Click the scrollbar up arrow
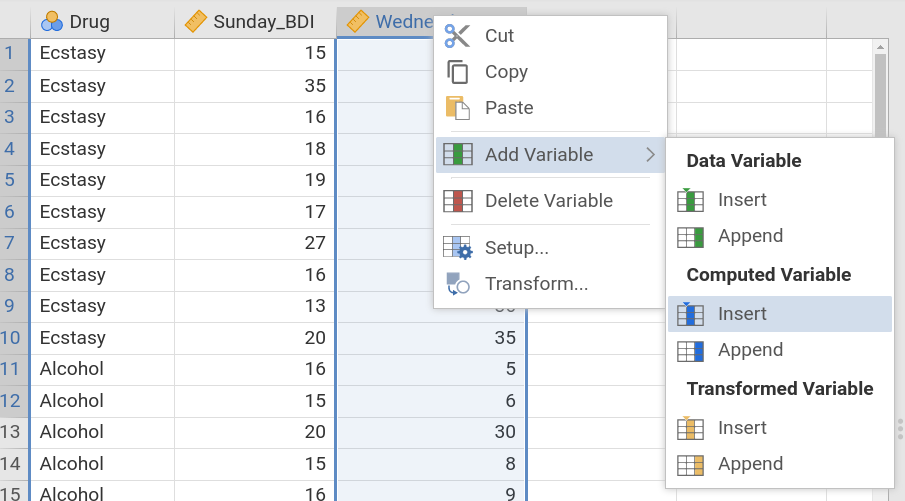Screen dimensions: 905x501 (880, 47)
